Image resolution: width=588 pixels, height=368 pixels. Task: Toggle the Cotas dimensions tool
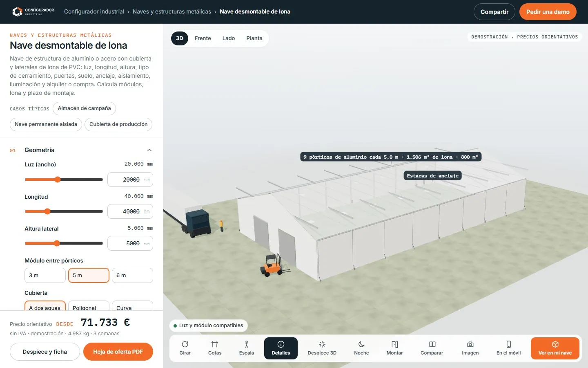coord(215,348)
